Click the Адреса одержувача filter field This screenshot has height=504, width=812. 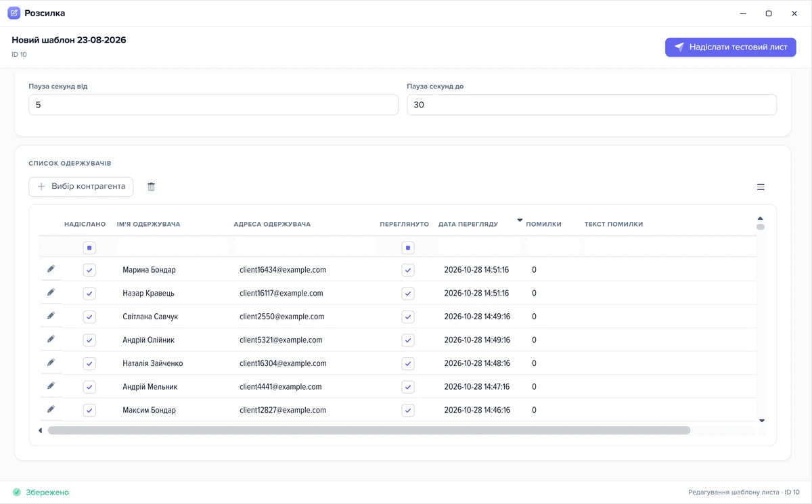pos(304,248)
